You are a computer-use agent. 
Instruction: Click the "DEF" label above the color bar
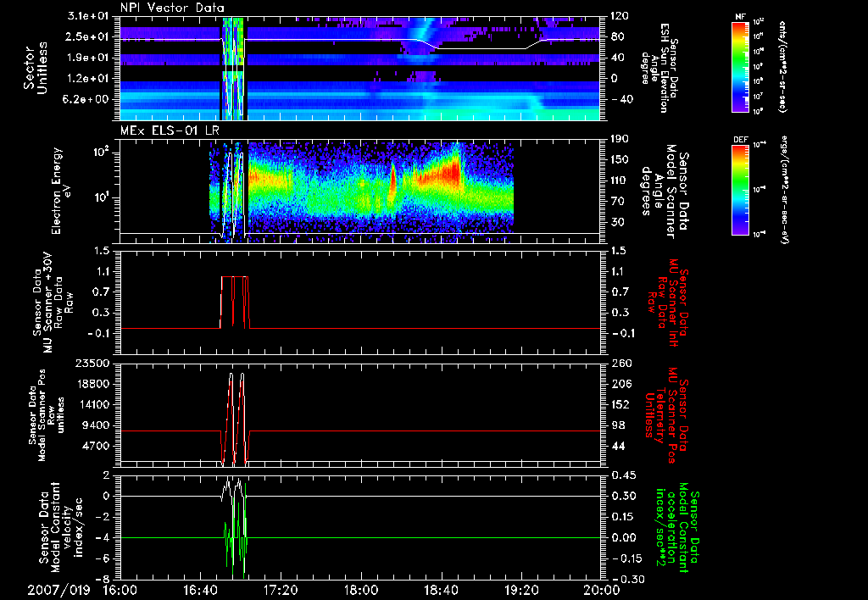click(740, 140)
